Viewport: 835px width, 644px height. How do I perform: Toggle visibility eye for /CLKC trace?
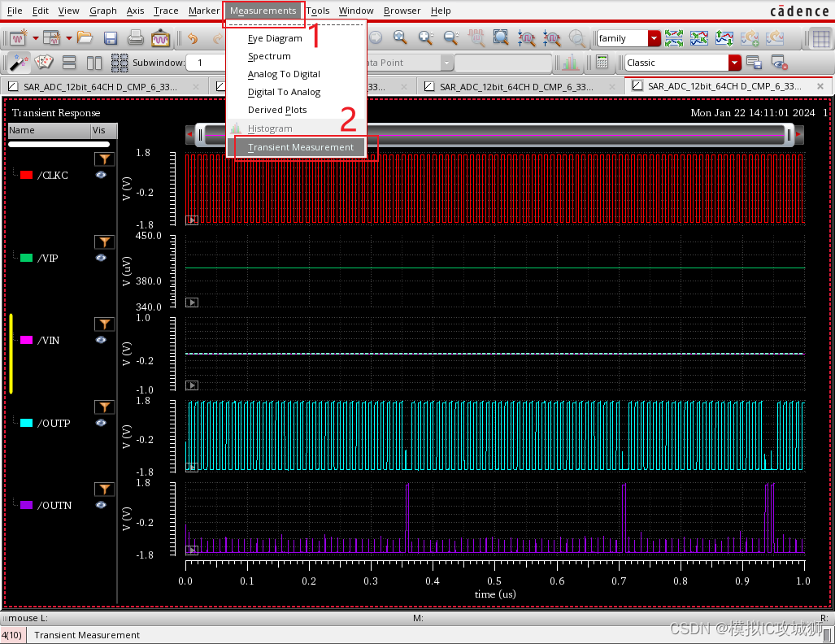coord(101,175)
